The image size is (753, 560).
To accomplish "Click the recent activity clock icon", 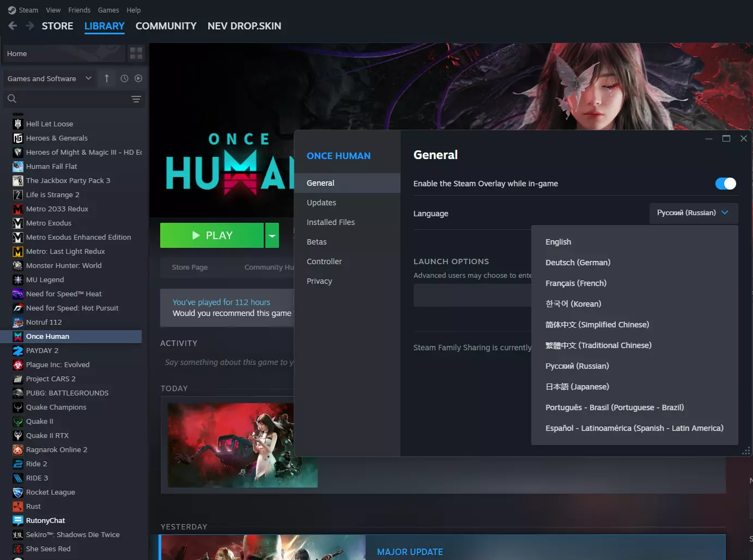I will point(124,78).
